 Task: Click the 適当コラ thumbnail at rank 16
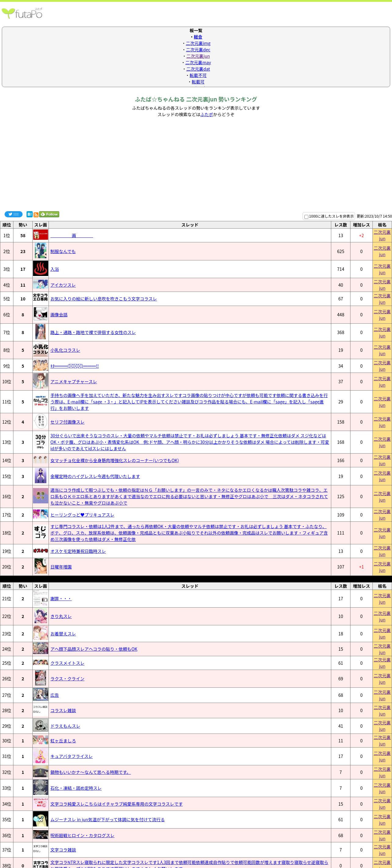tap(40, 496)
